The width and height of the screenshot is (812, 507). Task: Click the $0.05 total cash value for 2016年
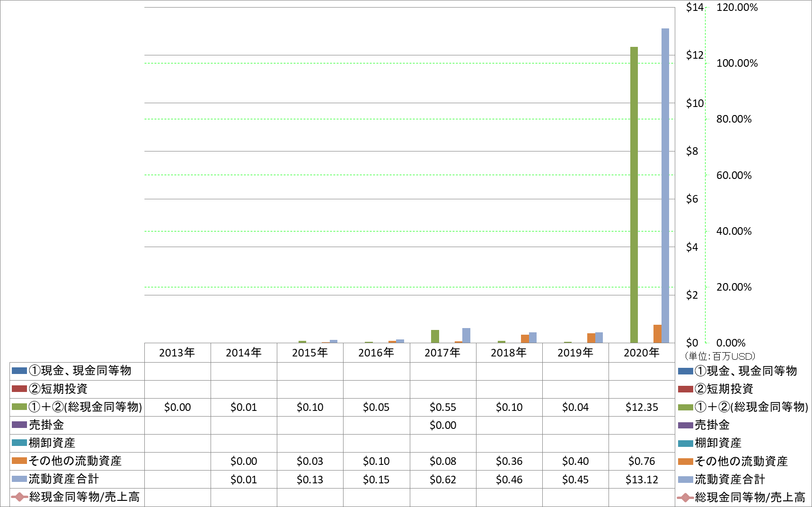pos(376,407)
